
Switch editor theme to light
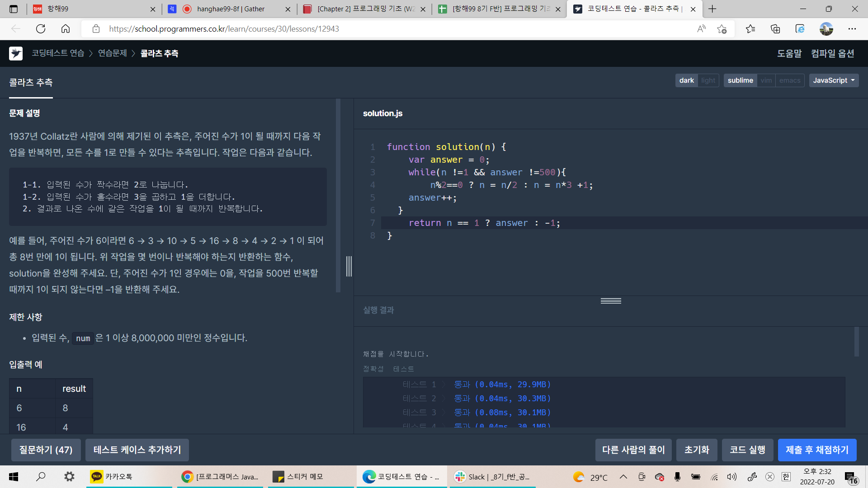[708, 80]
